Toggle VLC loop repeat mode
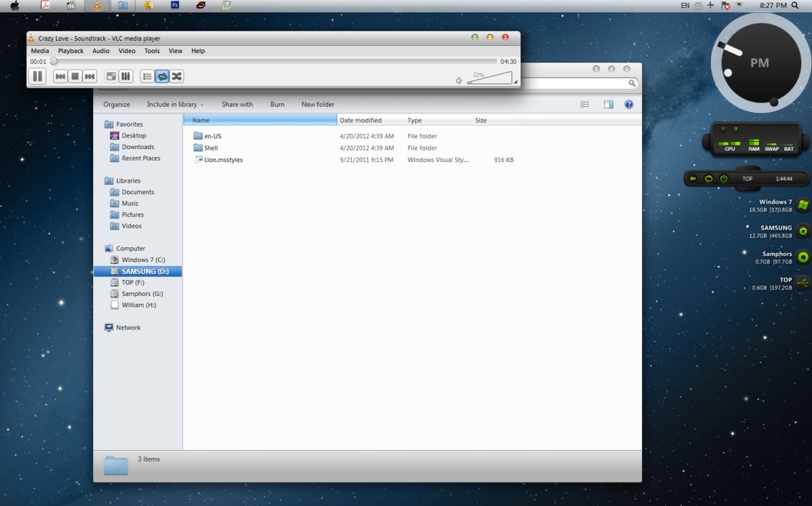Viewport: 812px width, 506px height. [162, 76]
